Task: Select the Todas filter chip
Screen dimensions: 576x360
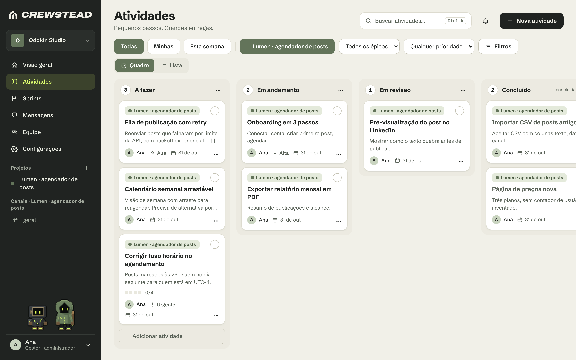Action: (129, 46)
